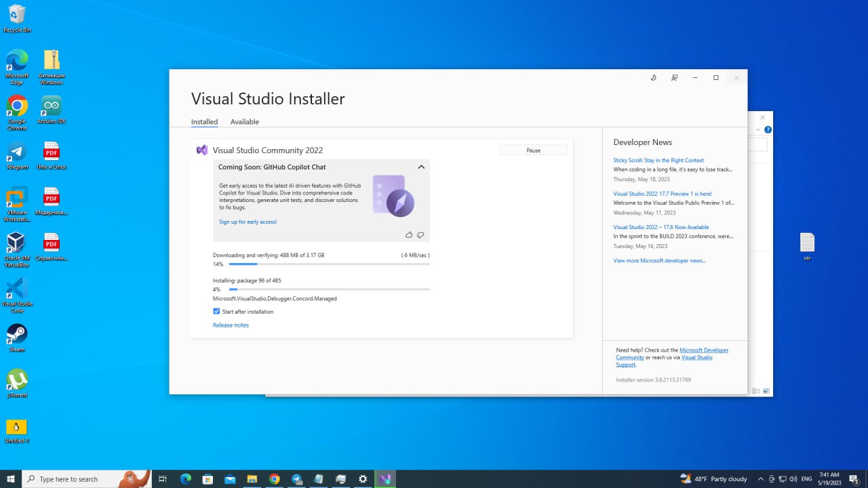
Task: Click the Developer News heading
Action: [642, 142]
